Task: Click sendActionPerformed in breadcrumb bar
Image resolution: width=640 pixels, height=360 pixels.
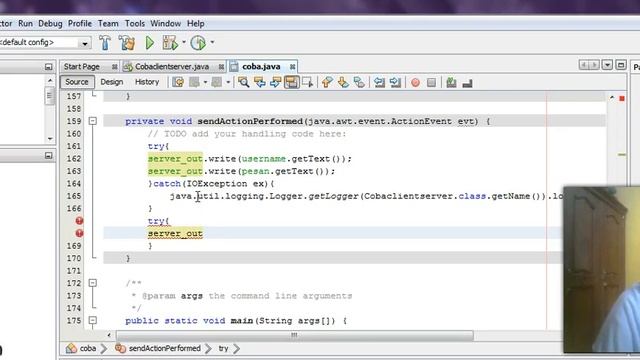Action: (164, 349)
